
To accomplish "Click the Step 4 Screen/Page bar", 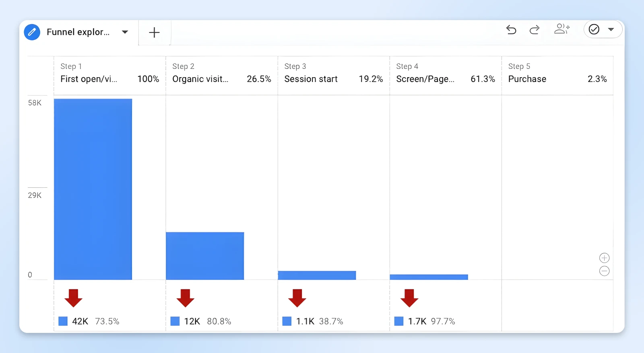I will point(429,277).
